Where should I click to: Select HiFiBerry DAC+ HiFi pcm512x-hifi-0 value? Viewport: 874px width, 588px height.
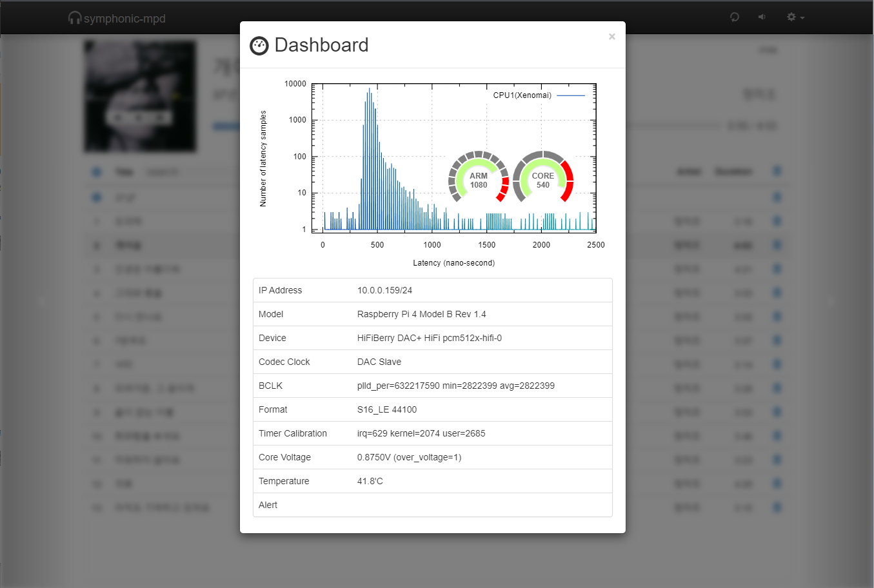pyautogui.click(x=430, y=338)
